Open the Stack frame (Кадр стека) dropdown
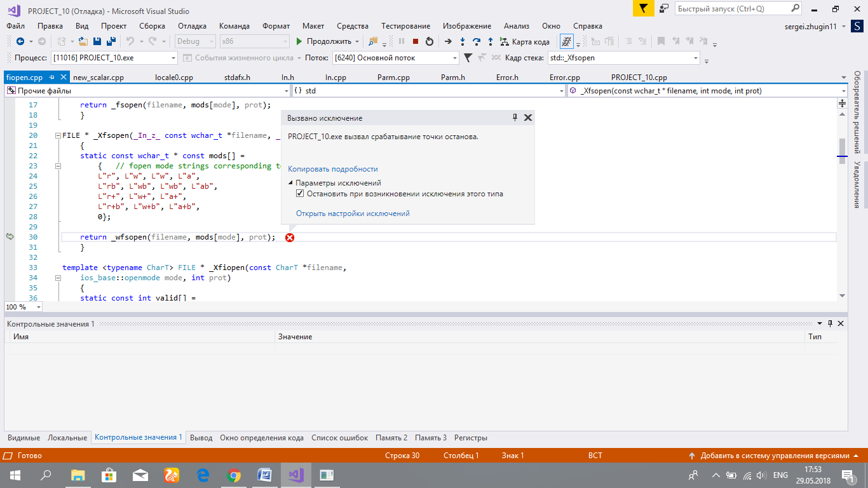 coord(695,58)
